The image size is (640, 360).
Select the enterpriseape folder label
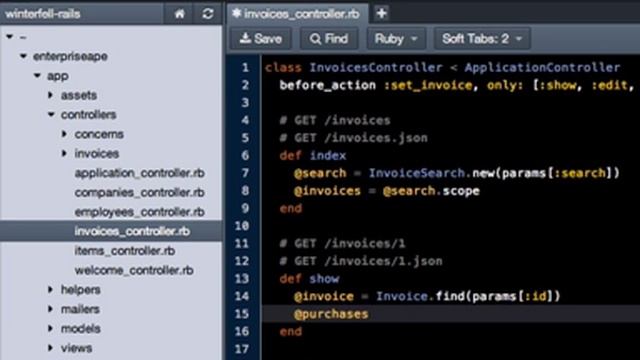(x=70, y=56)
